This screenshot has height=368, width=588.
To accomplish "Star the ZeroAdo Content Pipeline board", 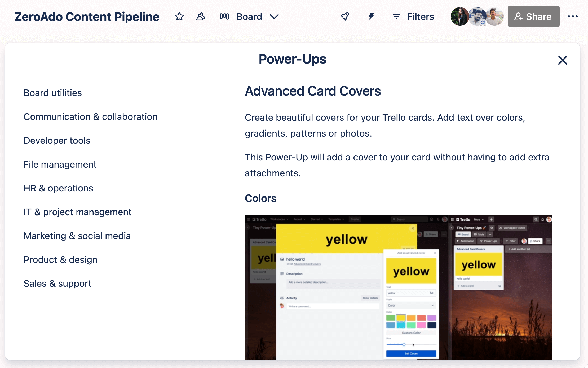I will point(179,16).
